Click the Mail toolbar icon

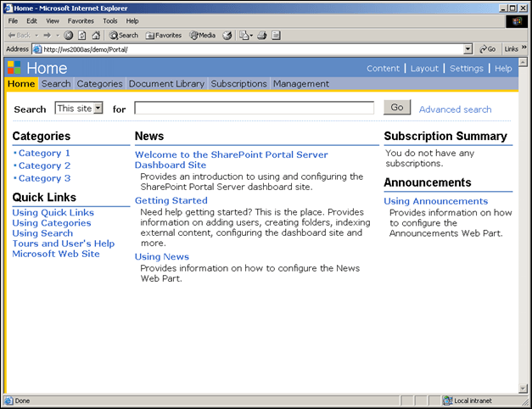244,36
